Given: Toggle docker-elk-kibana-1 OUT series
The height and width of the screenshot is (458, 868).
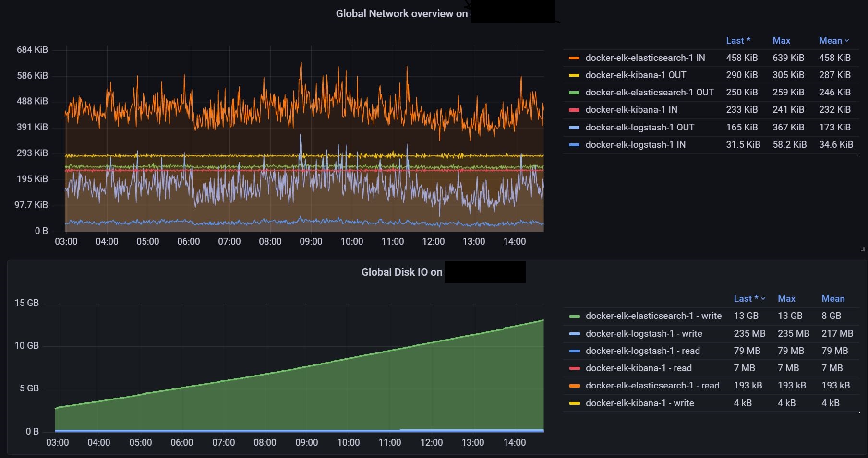Looking at the screenshot, I should (x=636, y=75).
